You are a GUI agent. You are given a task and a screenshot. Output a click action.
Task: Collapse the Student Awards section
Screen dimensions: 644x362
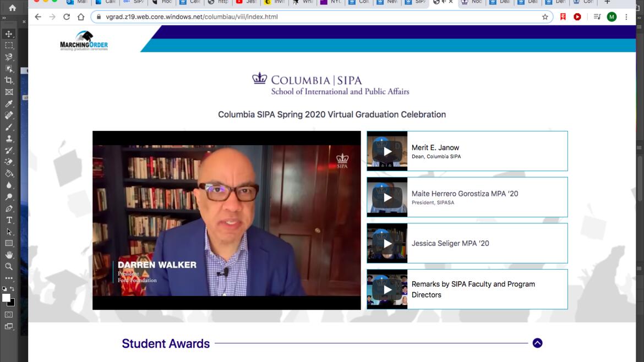click(537, 343)
